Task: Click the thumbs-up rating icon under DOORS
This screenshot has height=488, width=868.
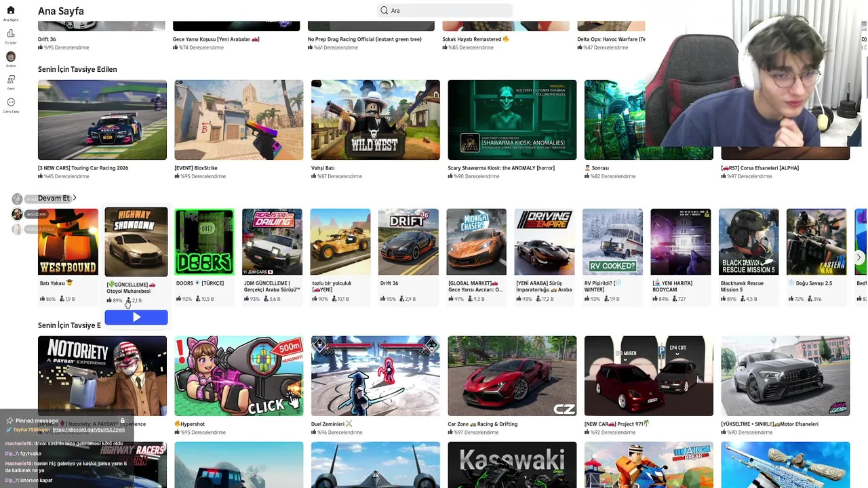Action: point(178,299)
